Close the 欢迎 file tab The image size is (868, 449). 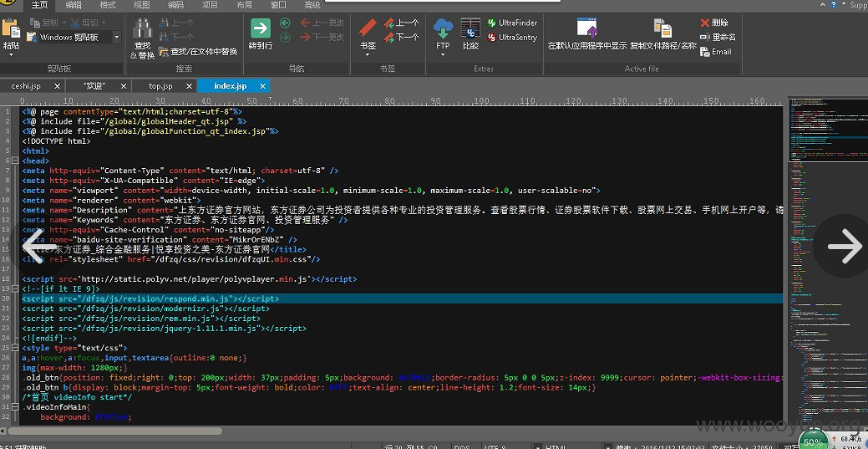[124, 86]
